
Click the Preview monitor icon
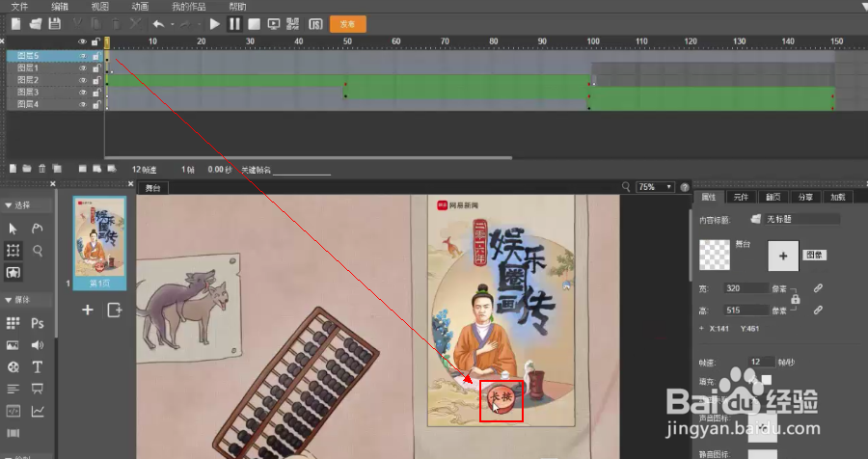point(274,24)
